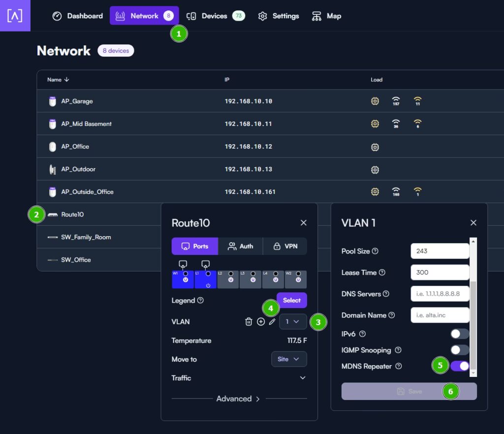Open the Devices menu item
The height and width of the screenshot is (434, 504).
coord(216,16)
